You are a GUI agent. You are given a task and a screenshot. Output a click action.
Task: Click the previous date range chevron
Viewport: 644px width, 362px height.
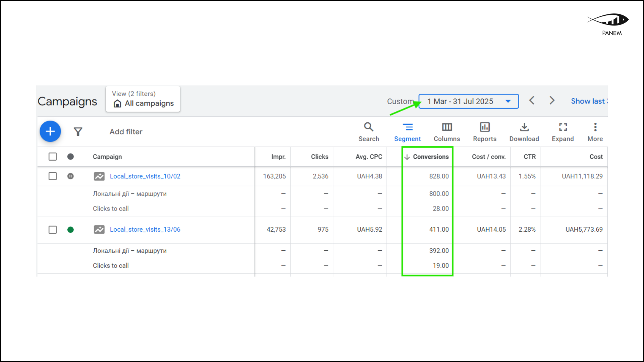tap(532, 100)
